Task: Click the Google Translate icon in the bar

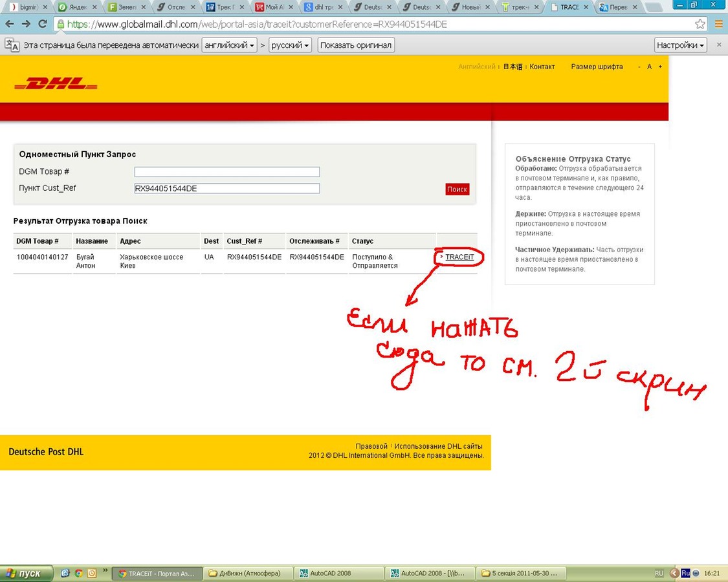Action: coord(12,45)
